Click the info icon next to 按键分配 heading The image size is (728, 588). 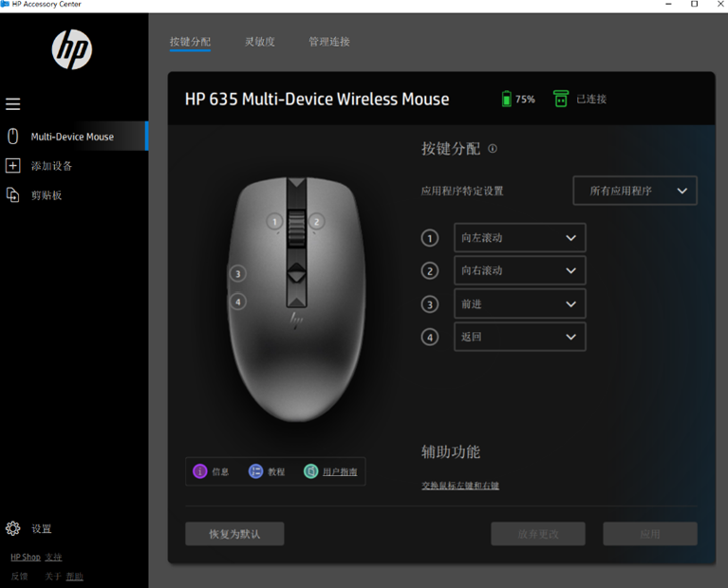tap(493, 149)
